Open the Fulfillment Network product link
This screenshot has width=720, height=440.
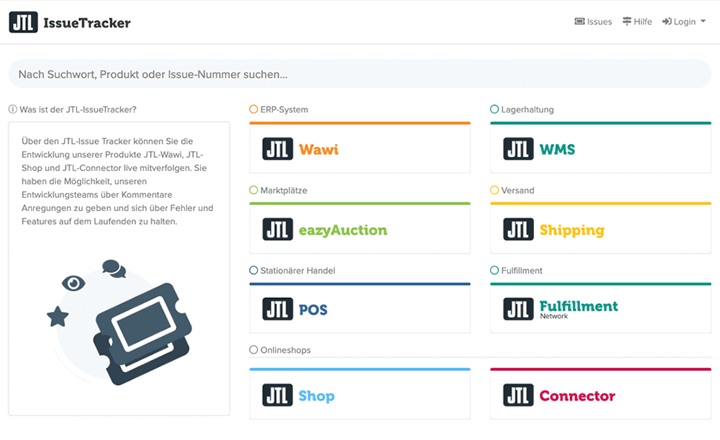[x=578, y=308]
